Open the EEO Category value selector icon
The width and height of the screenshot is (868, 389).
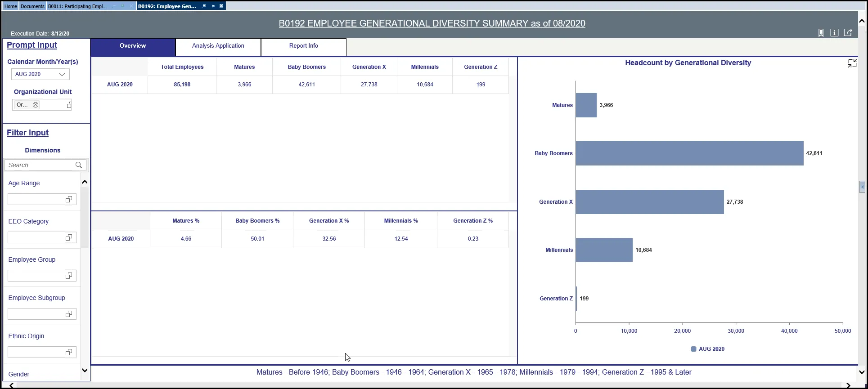69,237
